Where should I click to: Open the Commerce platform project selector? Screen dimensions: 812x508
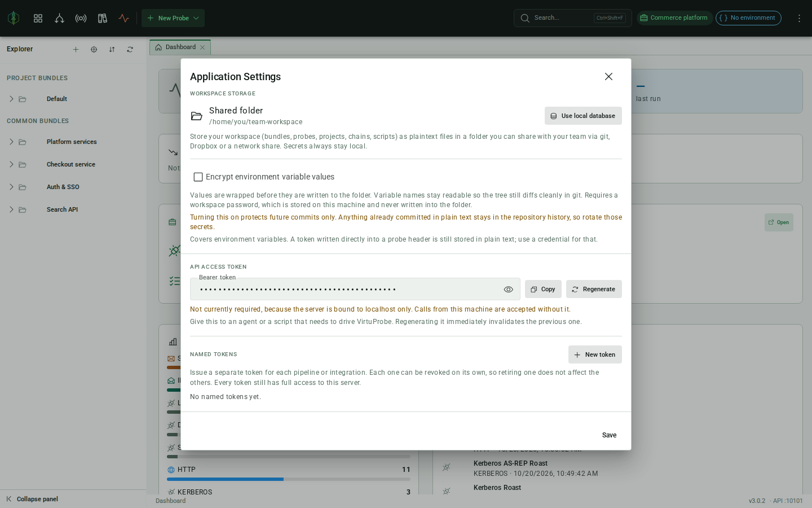(674, 18)
